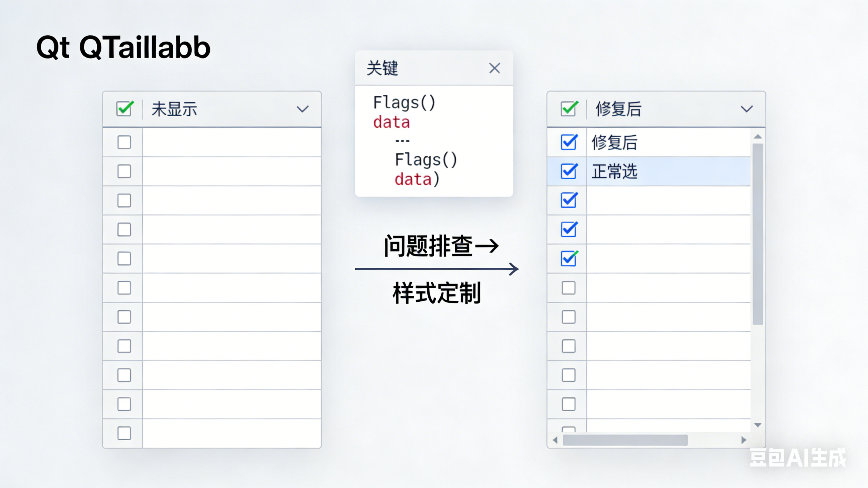Image resolution: width=868 pixels, height=488 pixels.
Task: Uncheck the checkbox in 修复后 row
Action: tap(569, 142)
